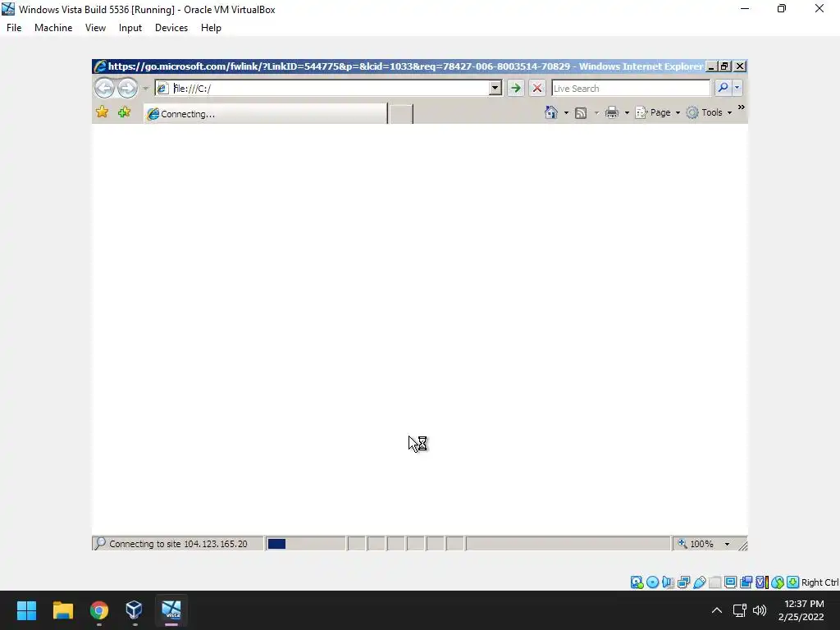Screen dimensions: 840x630
Task: Open the VirtualBox Machine menu
Action: (53, 28)
